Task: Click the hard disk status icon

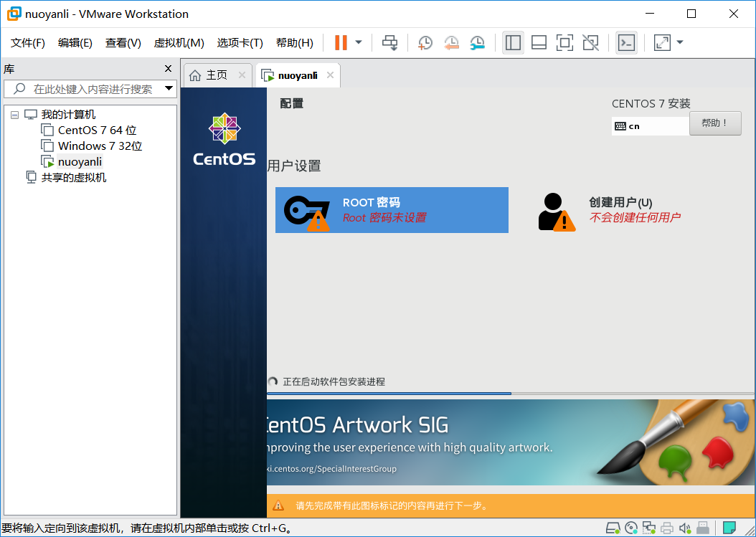Action: coord(613,528)
